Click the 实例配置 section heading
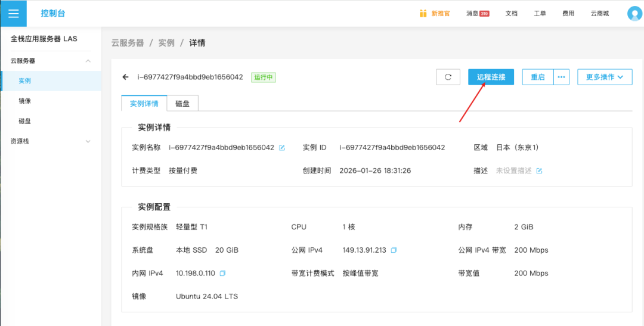The image size is (644, 326). [154, 207]
